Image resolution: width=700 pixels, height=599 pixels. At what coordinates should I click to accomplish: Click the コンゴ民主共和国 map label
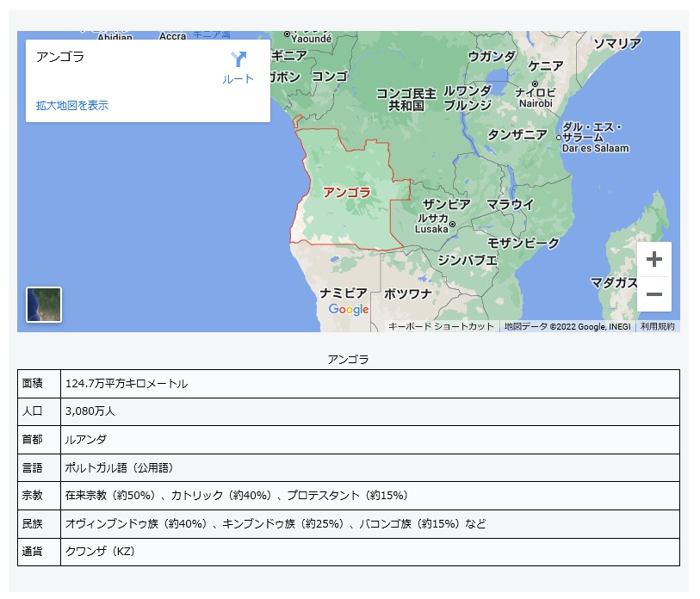click(x=406, y=99)
